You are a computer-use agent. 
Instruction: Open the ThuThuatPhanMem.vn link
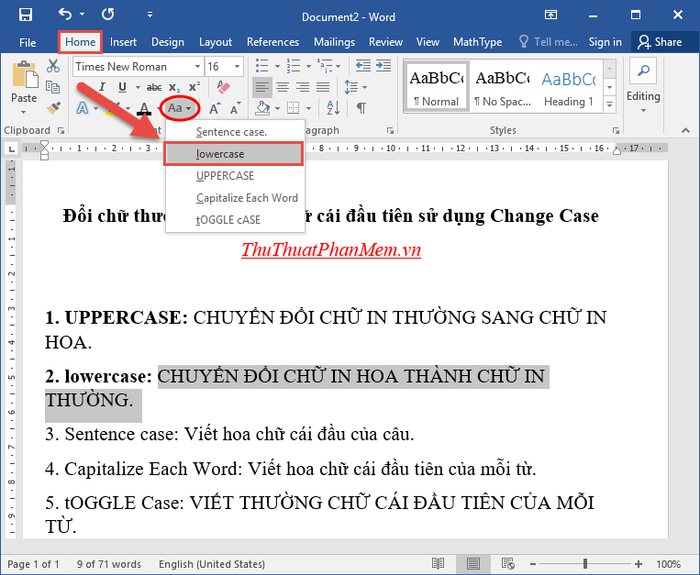click(x=331, y=250)
